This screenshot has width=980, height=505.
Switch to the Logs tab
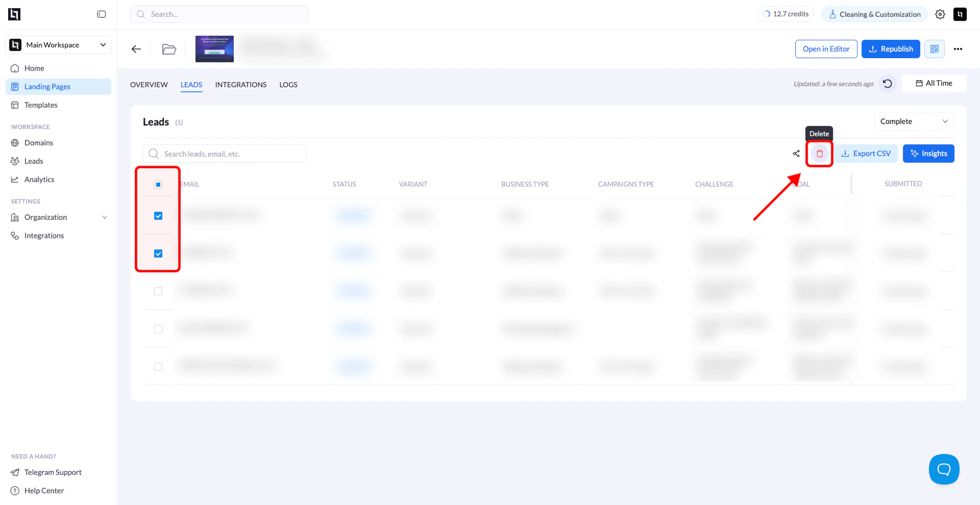(x=288, y=85)
